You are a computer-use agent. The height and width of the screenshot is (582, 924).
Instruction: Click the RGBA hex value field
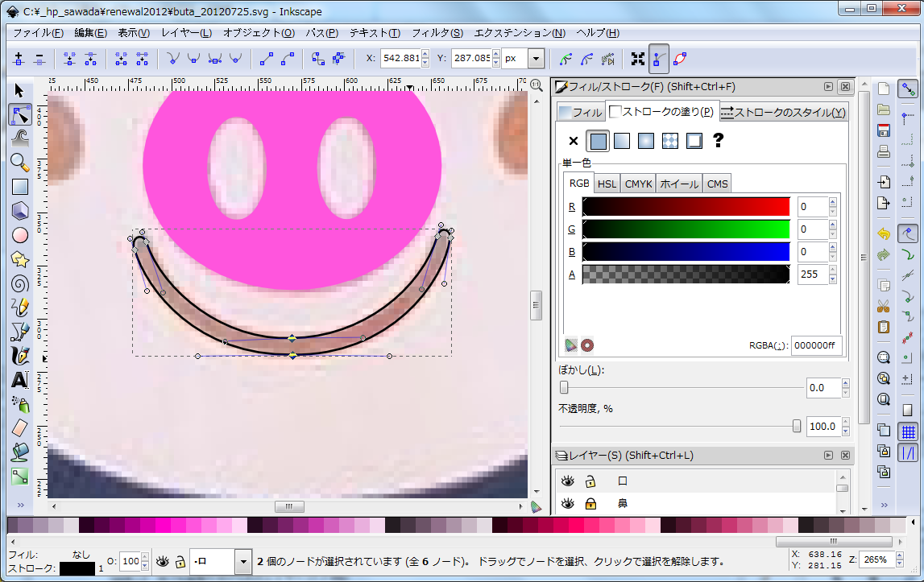click(x=815, y=345)
